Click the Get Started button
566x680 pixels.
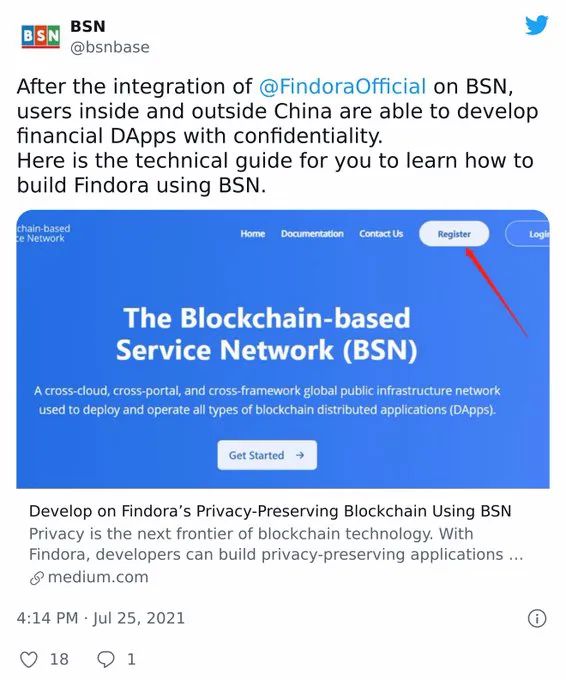(x=267, y=455)
